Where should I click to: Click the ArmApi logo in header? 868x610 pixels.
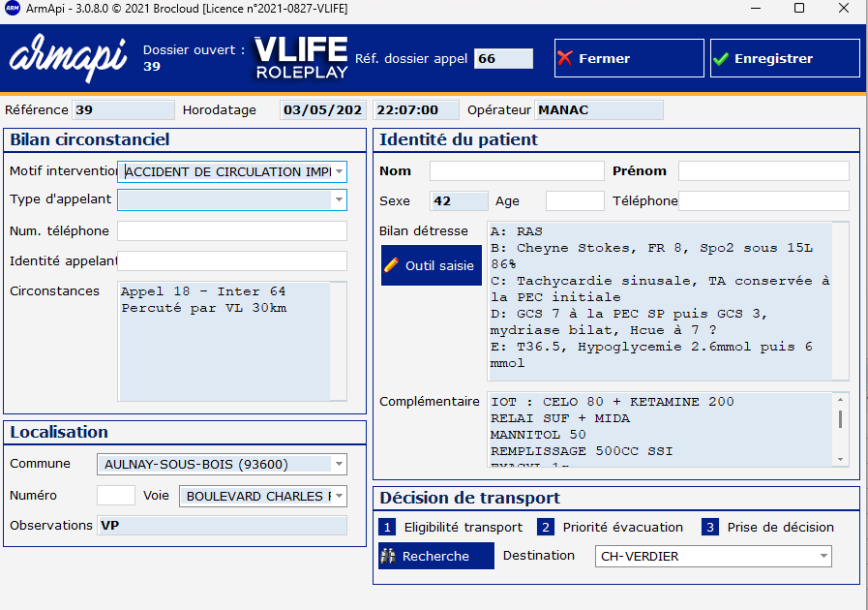click(x=68, y=58)
